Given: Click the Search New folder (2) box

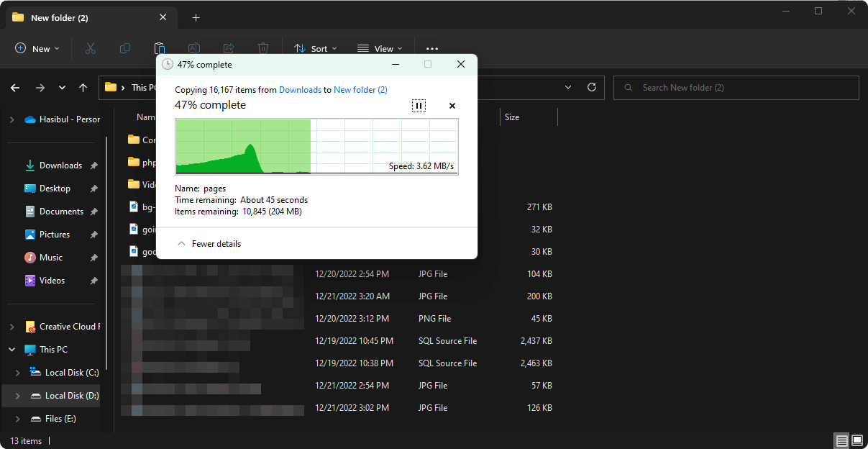Looking at the screenshot, I should [x=736, y=88].
